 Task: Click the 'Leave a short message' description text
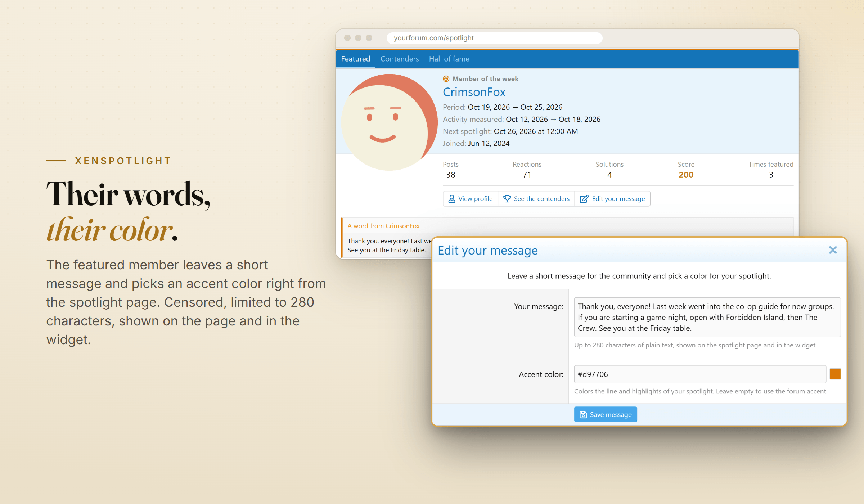[639, 276]
